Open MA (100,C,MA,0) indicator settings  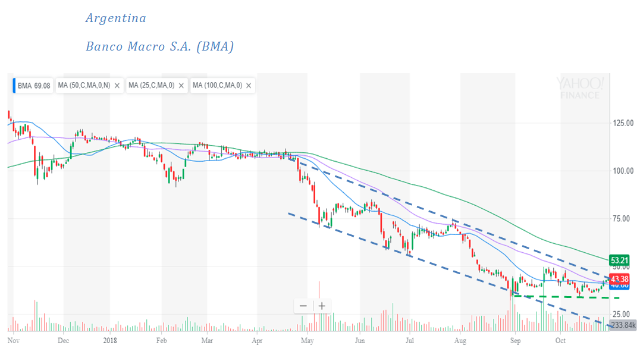pyautogui.click(x=218, y=85)
